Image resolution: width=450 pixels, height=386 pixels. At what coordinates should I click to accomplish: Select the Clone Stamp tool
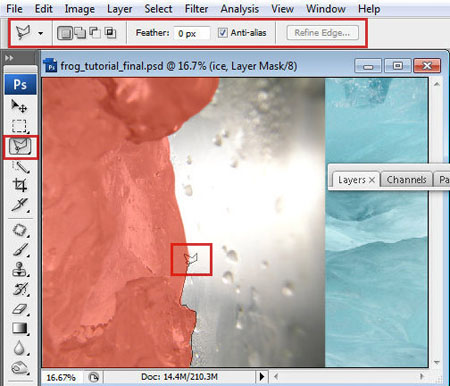[20, 269]
